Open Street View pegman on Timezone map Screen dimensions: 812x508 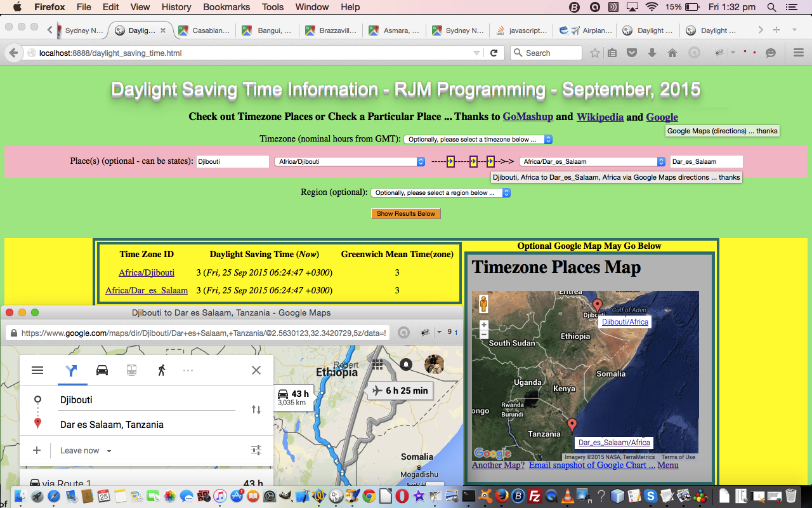(x=484, y=304)
